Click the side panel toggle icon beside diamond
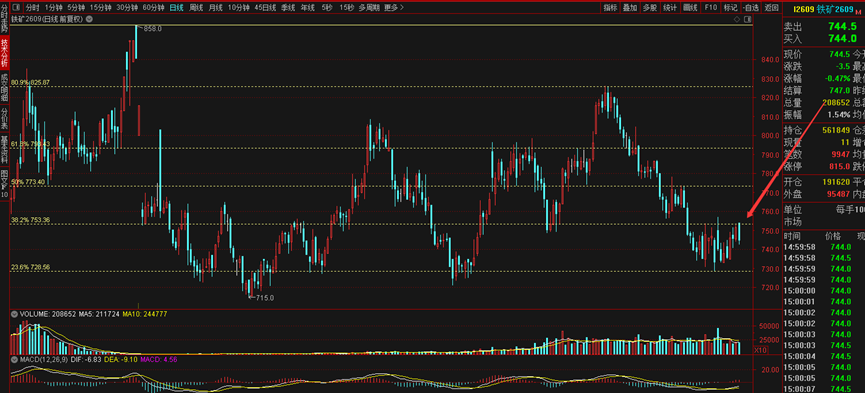865x393 pixels. coord(747,19)
